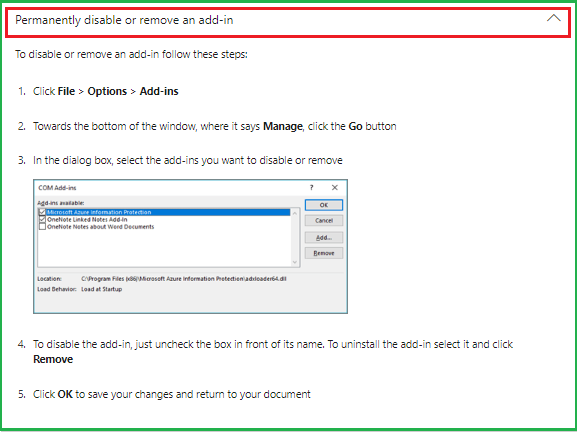Click the Remove button in the dialog
577x432 pixels.
tap(324, 253)
